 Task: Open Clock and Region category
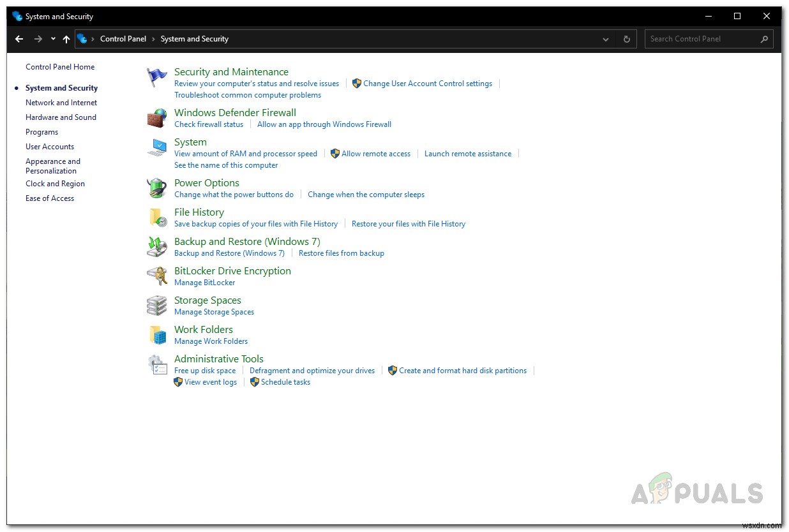click(x=55, y=184)
